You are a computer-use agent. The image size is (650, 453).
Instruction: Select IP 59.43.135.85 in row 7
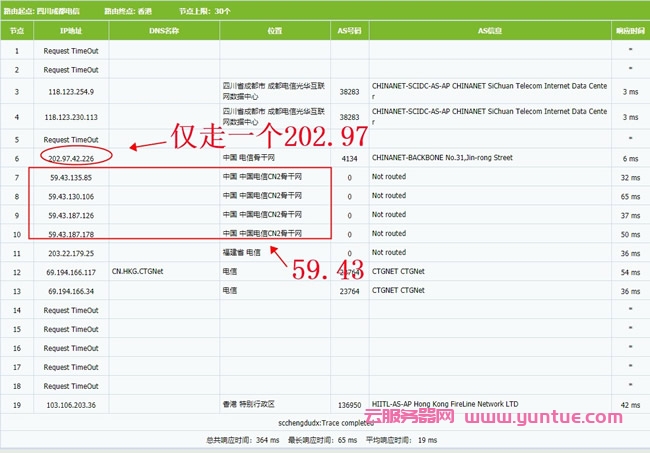click(x=70, y=177)
